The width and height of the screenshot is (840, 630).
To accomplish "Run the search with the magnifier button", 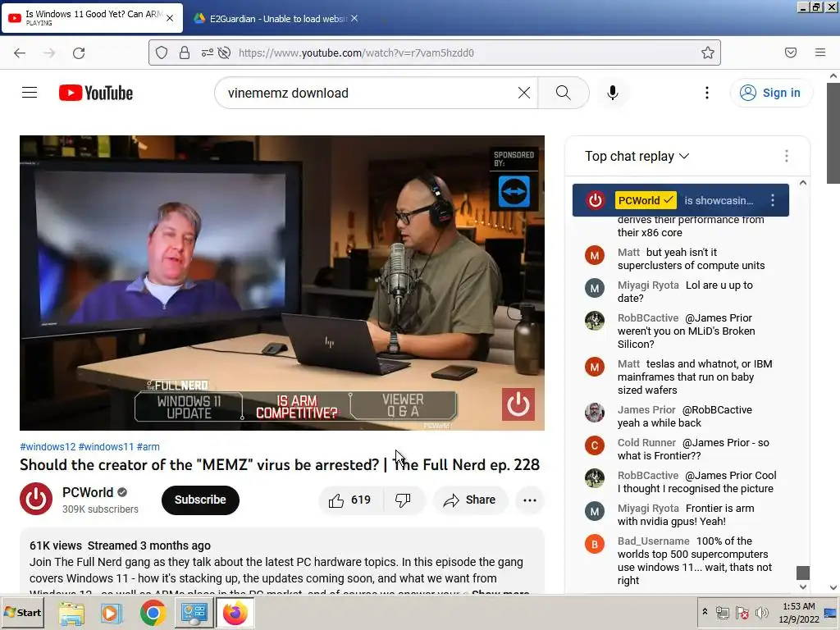I will (563, 93).
